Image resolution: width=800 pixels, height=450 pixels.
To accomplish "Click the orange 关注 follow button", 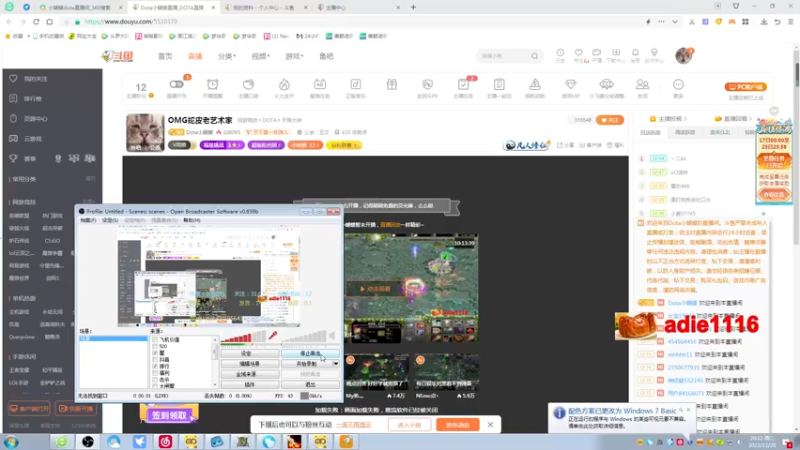I will coord(610,120).
